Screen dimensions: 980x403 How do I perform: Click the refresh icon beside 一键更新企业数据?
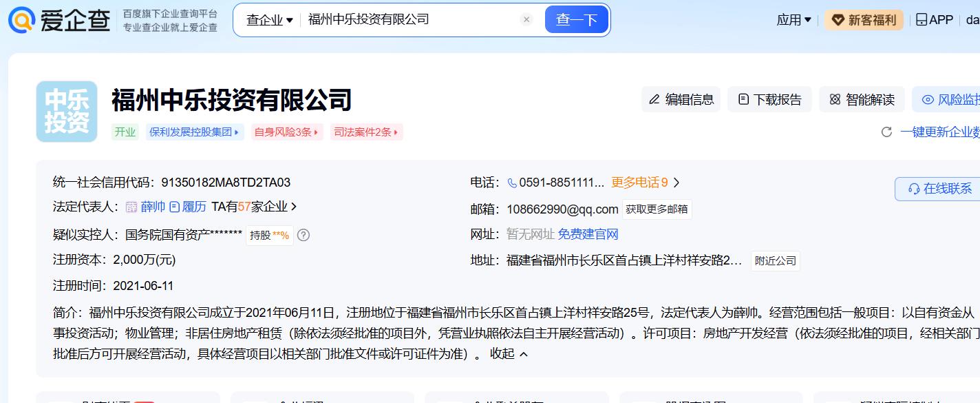tap(887, 132)
